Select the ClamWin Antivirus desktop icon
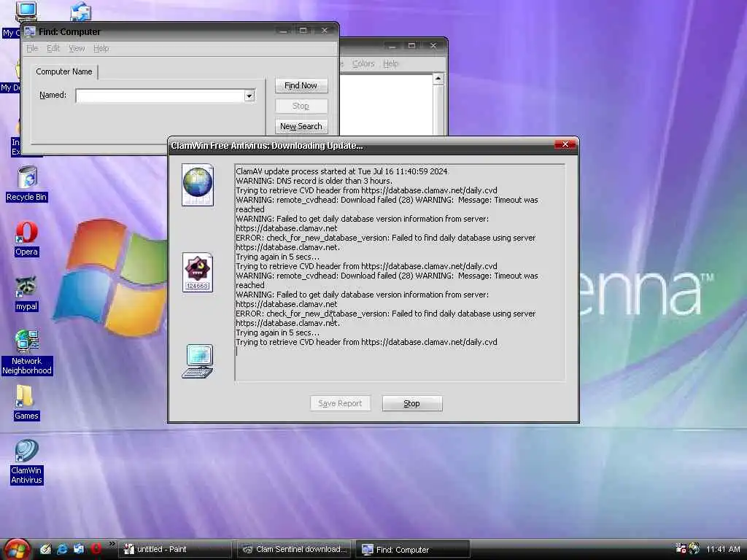This screenshot has height=560, width=747. point(27,462)
